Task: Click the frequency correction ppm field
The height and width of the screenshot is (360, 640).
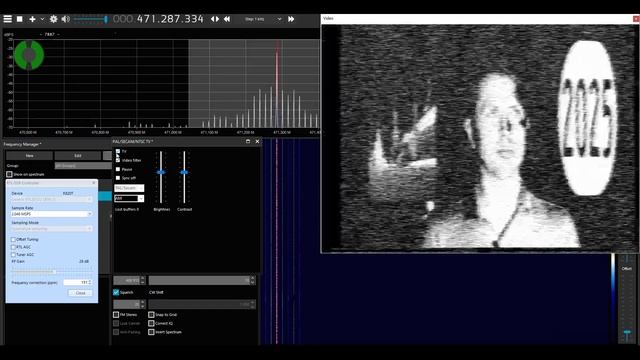Action: pos(76,282)
